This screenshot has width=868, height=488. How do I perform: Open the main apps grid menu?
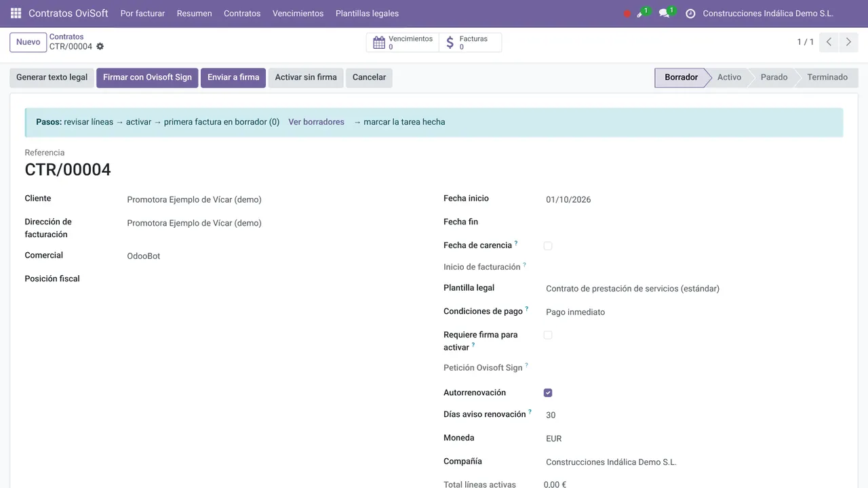coord(16,14)
